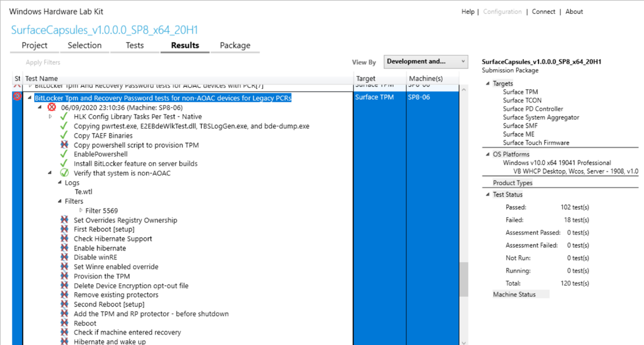Click the scrollbar up arrow in results list
644x345 pixels.
(464, 90)
